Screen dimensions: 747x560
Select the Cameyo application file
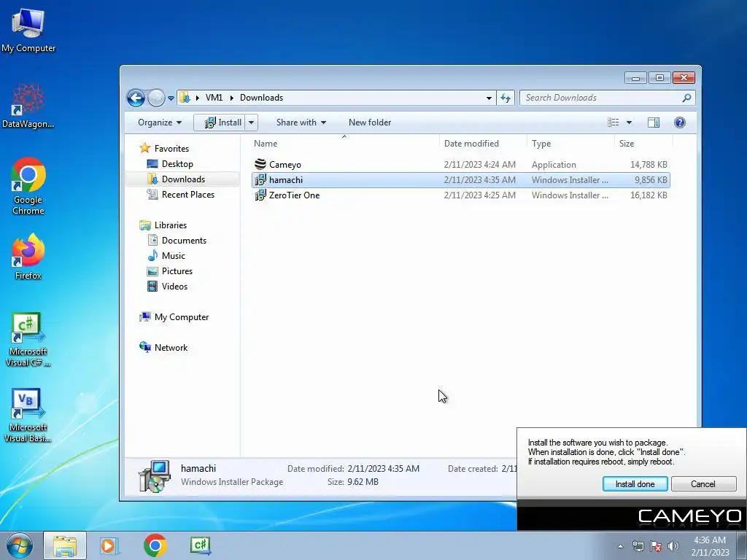(x=461, y=165)
